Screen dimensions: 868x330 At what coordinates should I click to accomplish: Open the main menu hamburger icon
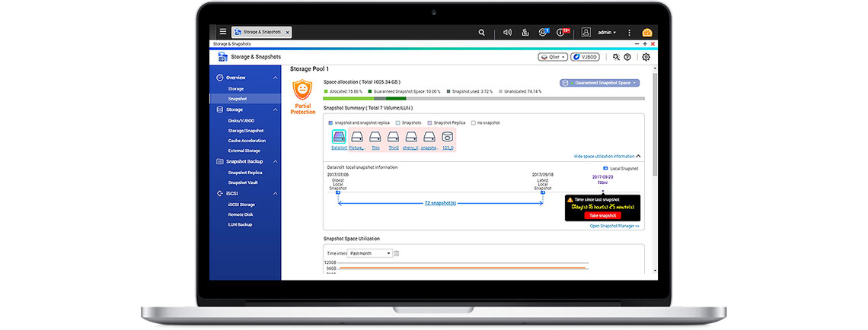[x=222, y=32]
